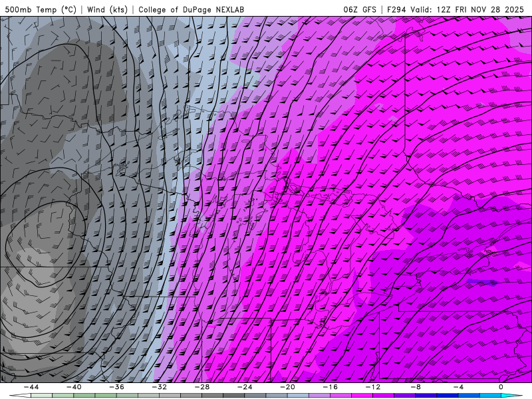This screenshot has height=399, width=532.
Task: Click the "F294 Valid: 12Z FRI NOV 28 2025" text
Action: click(x=456, y=9)
